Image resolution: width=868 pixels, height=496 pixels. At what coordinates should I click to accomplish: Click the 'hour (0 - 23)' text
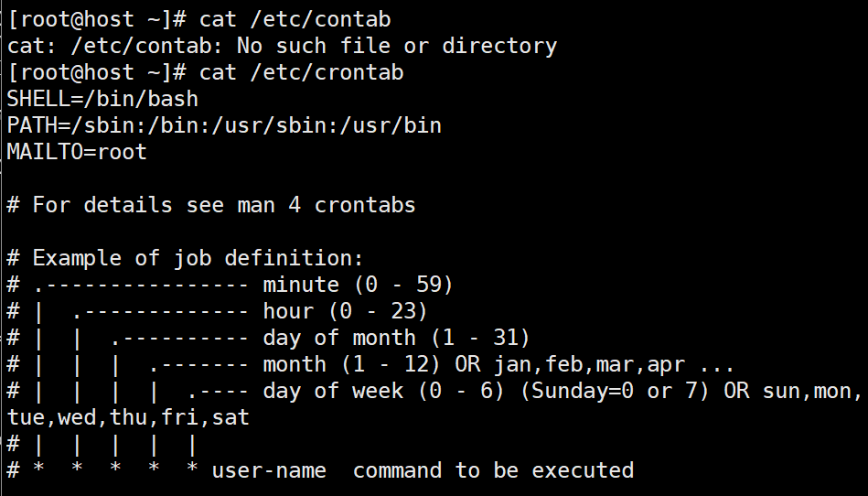[x=346, y=312]
